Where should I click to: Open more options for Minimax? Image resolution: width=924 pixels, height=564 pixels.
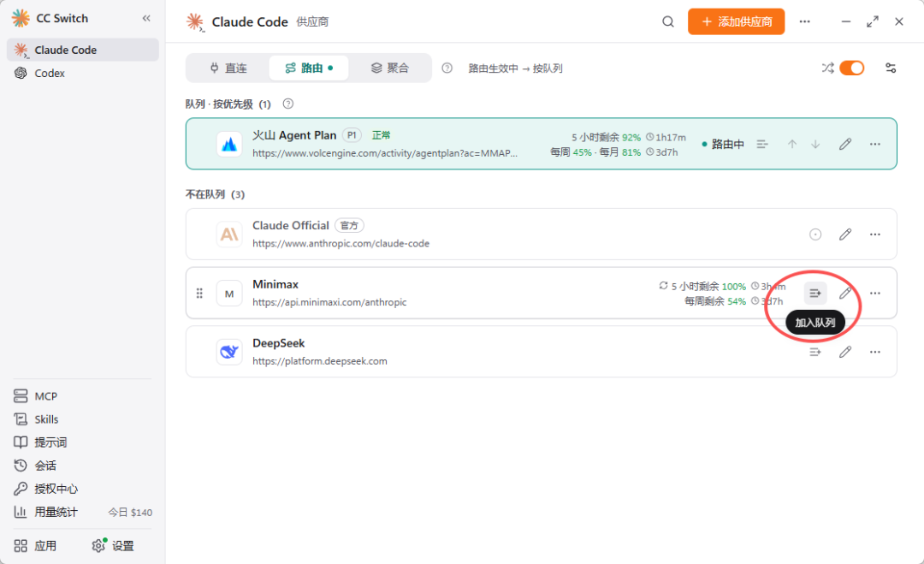pyautogui.click(x=875, y=293)
